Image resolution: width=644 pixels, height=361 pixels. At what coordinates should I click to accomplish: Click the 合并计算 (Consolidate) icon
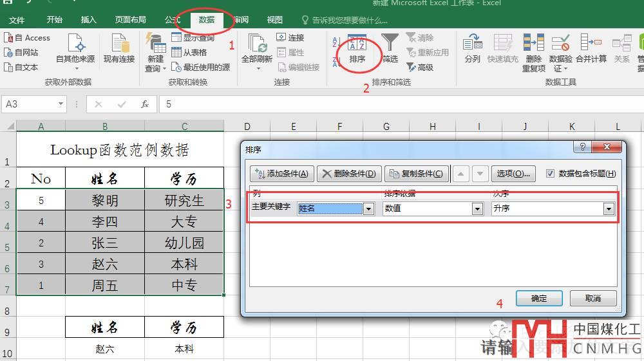pos(591,49)
